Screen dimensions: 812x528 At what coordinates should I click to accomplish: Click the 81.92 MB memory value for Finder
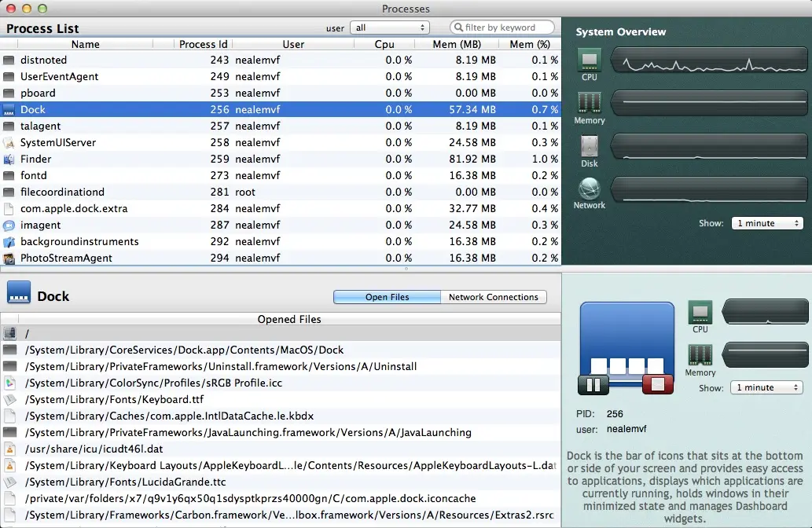[x=472, y=159]
